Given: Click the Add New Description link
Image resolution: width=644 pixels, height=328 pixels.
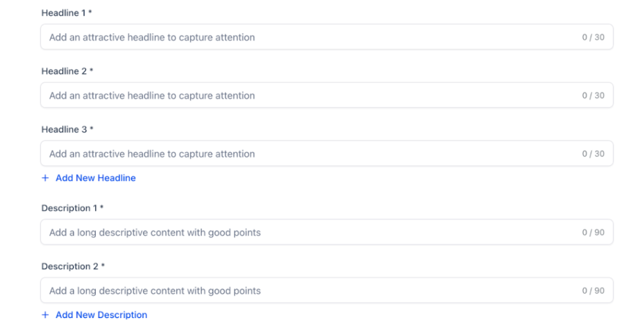Looking at the screenshot, I should coord(101,315).
